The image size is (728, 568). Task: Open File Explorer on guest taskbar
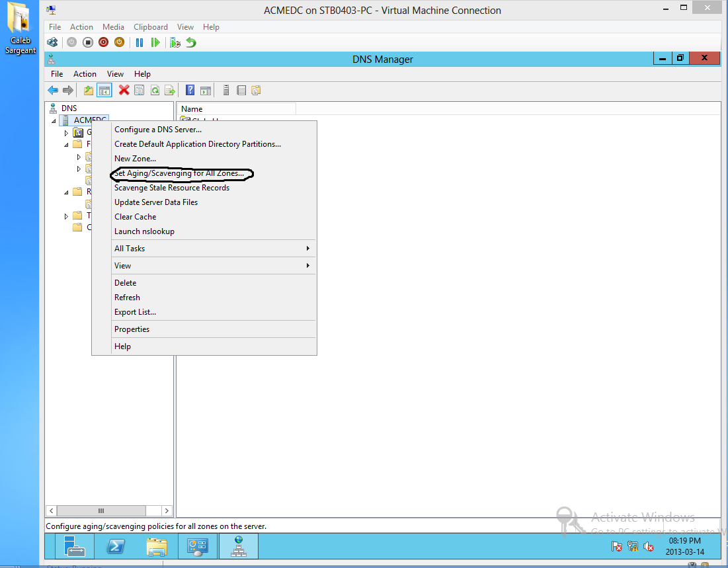pyautogui.click(x=157, y=546)
